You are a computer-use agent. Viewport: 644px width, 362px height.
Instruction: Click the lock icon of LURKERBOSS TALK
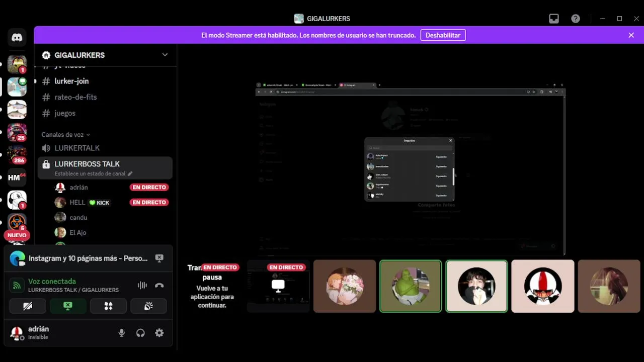pos(46,164)
